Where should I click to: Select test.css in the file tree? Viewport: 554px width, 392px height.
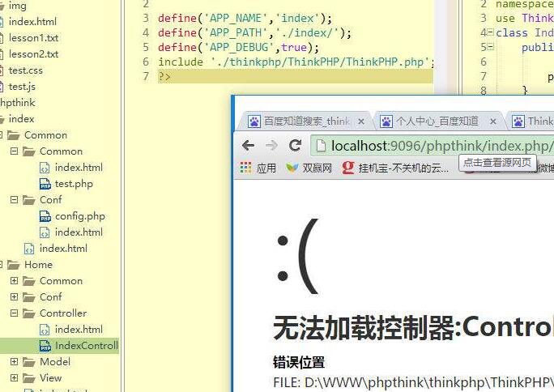pyautogui.click(x=25, y=70)
